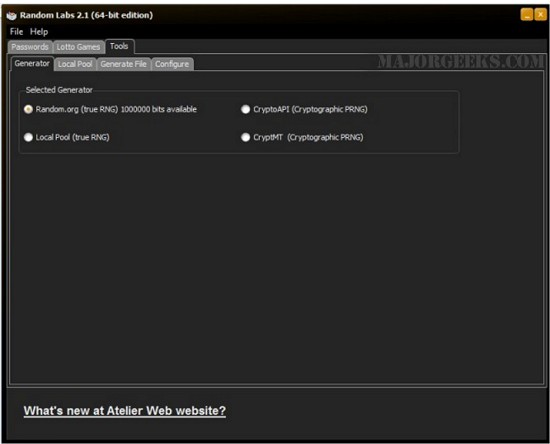This screenshot has height=444, width=550.
Task: Select the Tools tab
Action: coord(119,46)
